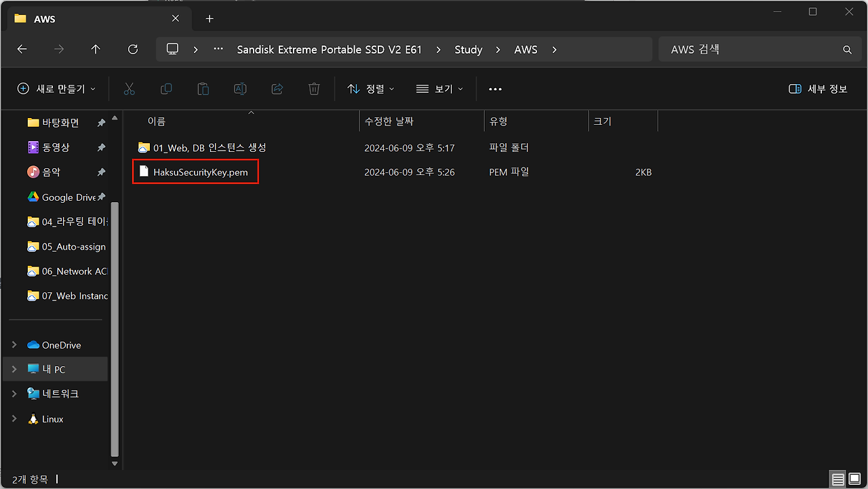
Task: Click the Share icon in toolbar
Action: click(277, 89)
